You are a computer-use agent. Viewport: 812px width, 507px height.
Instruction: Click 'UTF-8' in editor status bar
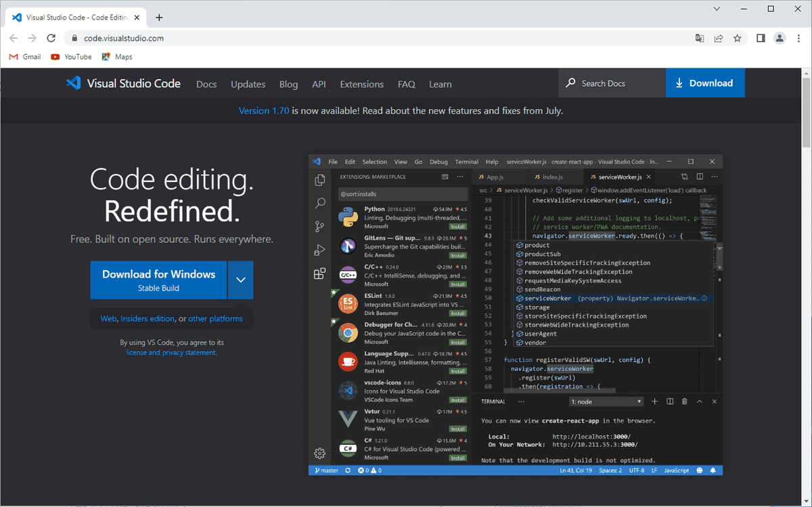click(637, 470)
